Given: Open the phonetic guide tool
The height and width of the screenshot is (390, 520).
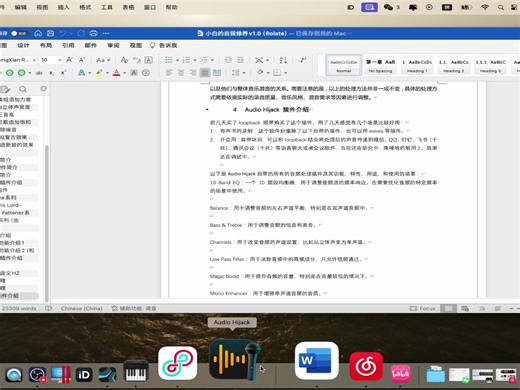Looking at the screenshot, I should (137, 60).
